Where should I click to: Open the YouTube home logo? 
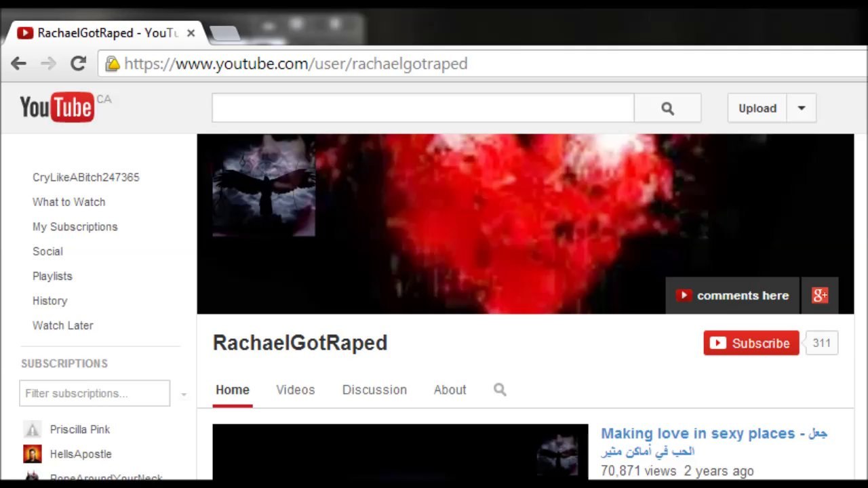pos(57,107)
